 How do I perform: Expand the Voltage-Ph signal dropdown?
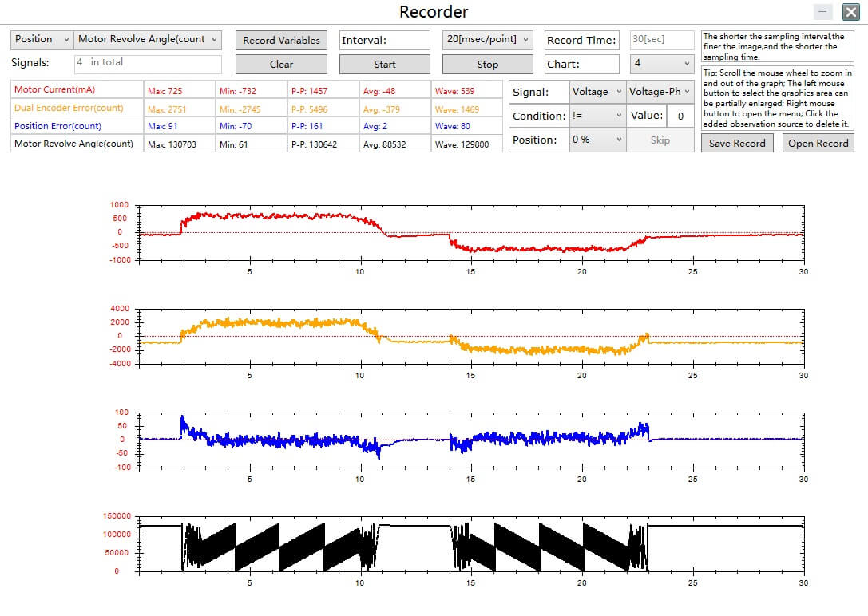click(x=660, y=92)
